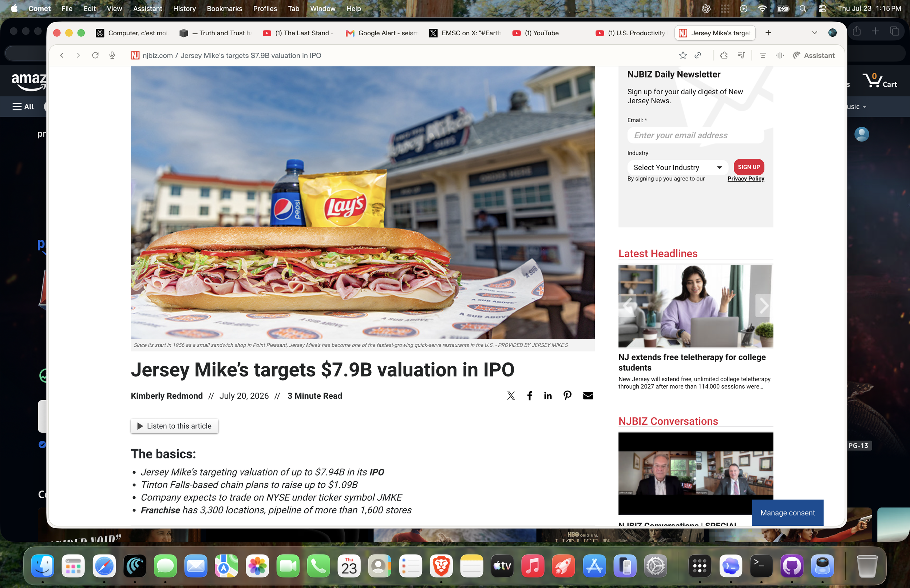The width and height of the screenshot is (910, 588).
Task: Open the Select Your Industry dropdown
Action: point(677,167)
